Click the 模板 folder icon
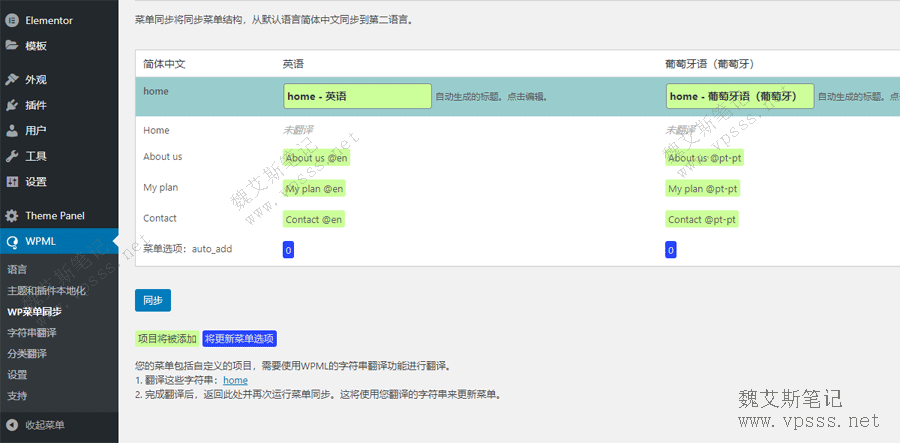 tap(12, 46)
